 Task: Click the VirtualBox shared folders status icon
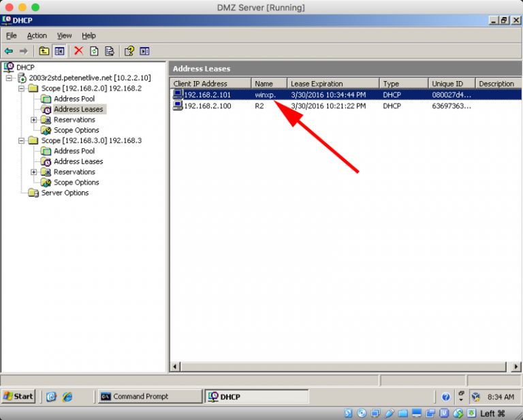403,413
